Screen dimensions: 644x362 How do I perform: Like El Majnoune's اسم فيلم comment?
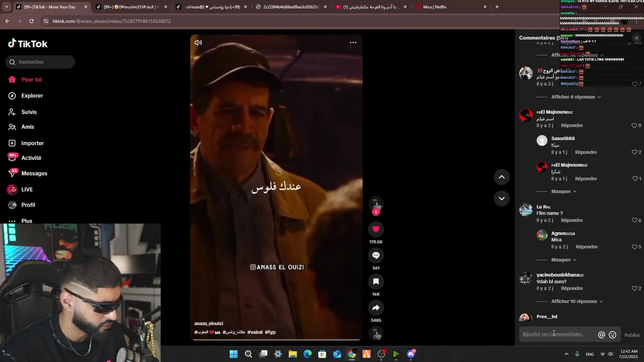click(634, 126)
